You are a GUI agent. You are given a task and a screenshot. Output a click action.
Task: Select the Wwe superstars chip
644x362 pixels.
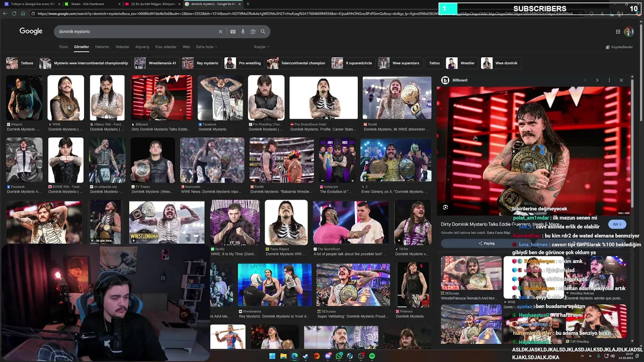399,63
